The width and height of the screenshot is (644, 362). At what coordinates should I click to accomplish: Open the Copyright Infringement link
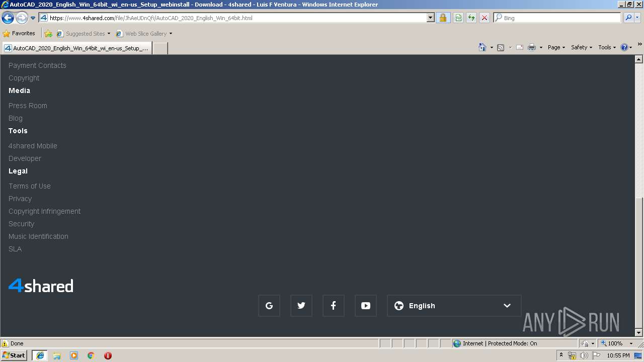(44, 211)
